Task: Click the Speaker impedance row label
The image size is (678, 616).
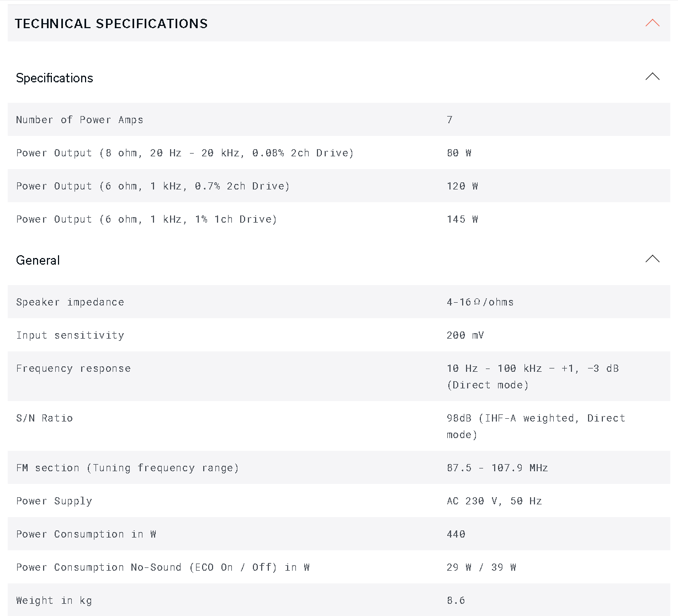Action: coord(70,302)
